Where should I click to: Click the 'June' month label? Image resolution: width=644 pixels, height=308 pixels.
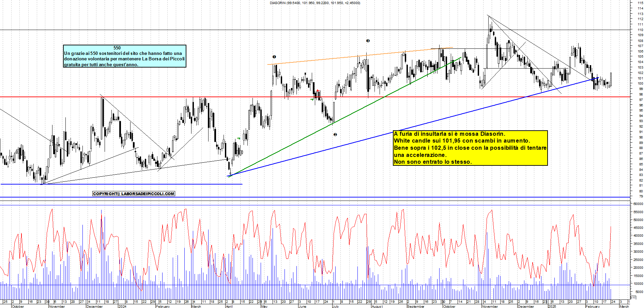tap(303, 306)
